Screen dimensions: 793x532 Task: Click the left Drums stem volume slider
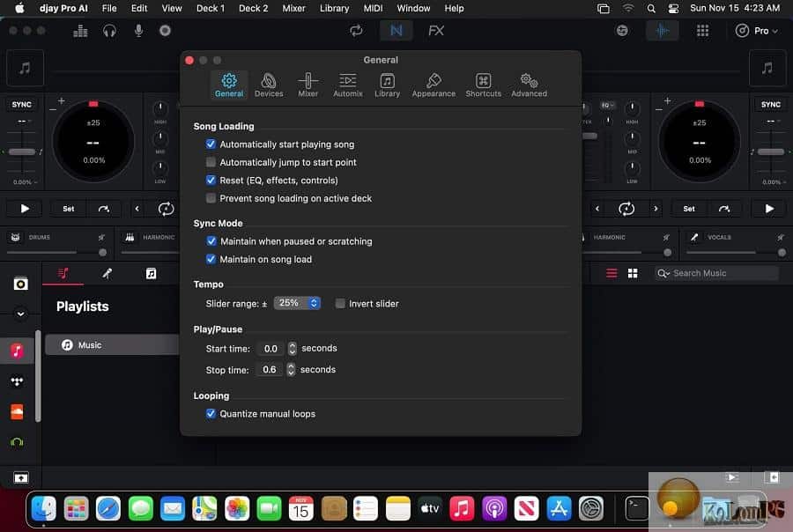pyautogui.click(x=56, y=252)
